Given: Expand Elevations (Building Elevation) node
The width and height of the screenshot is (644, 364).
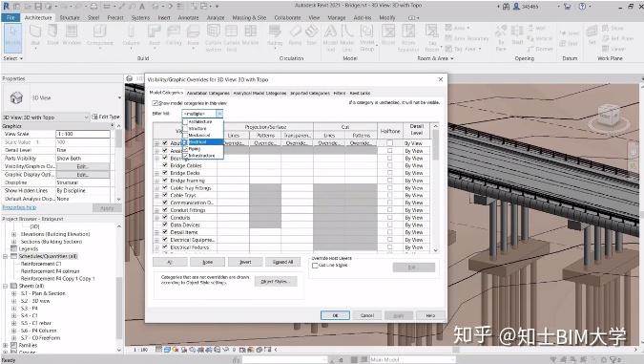Looking at the screenshot, I should [13, 234].
